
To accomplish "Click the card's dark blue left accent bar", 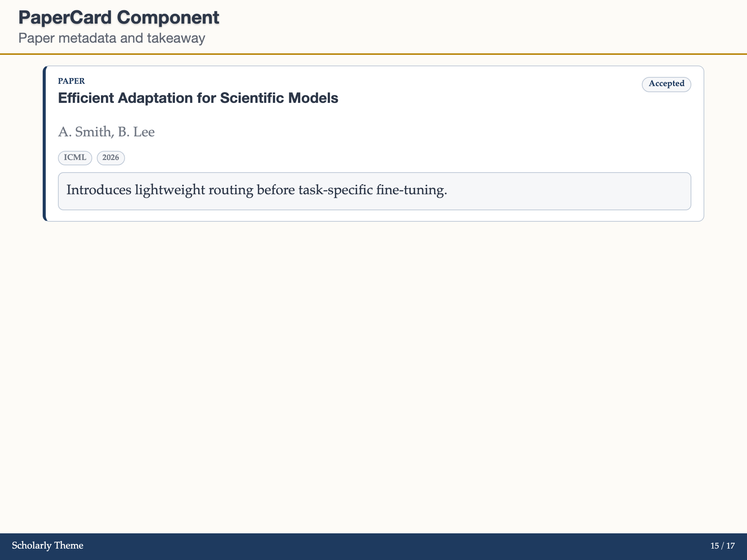I will [x=45, y=144].
